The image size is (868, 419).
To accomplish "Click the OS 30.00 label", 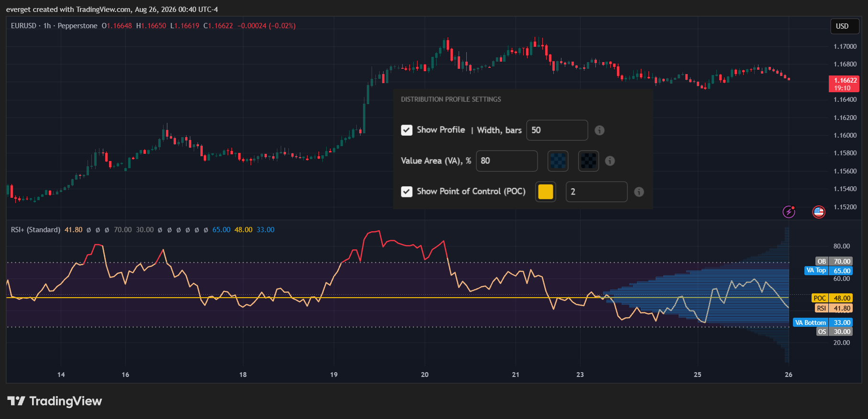I will (834, 332).
